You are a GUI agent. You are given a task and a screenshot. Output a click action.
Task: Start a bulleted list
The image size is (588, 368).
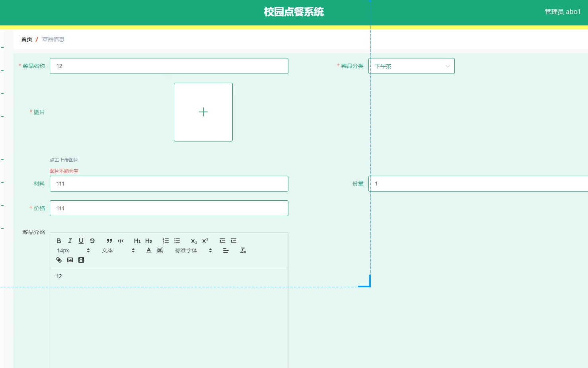tap(177, 241)
